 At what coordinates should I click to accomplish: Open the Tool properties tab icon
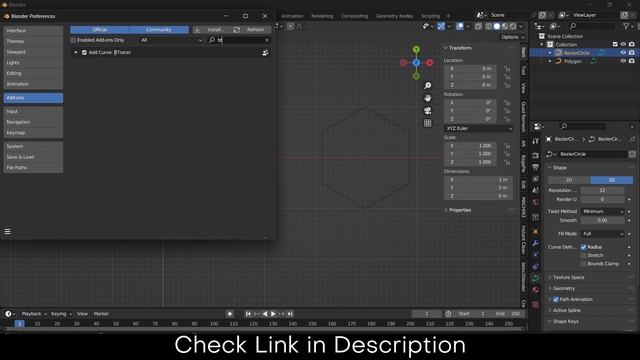pos(536,141)
